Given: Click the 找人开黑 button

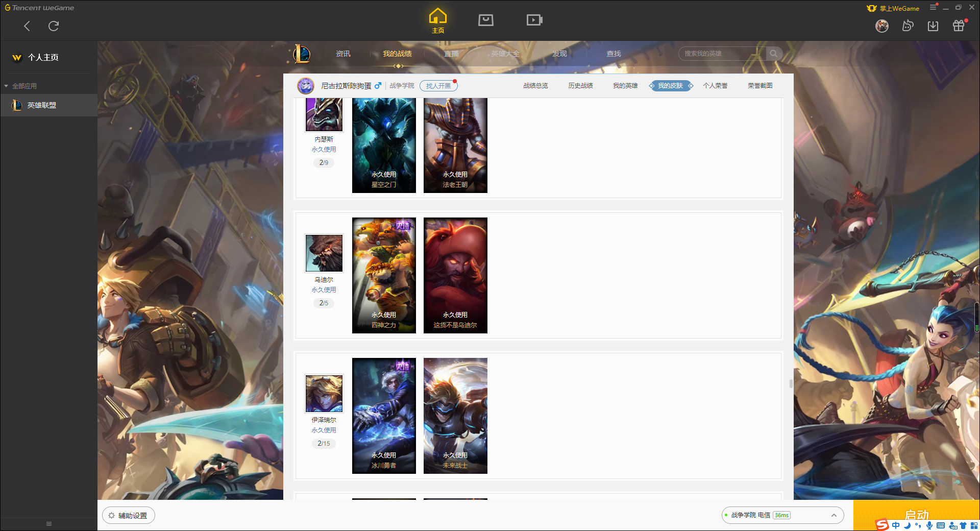Looking at the screenshot, I should (438, 86).
